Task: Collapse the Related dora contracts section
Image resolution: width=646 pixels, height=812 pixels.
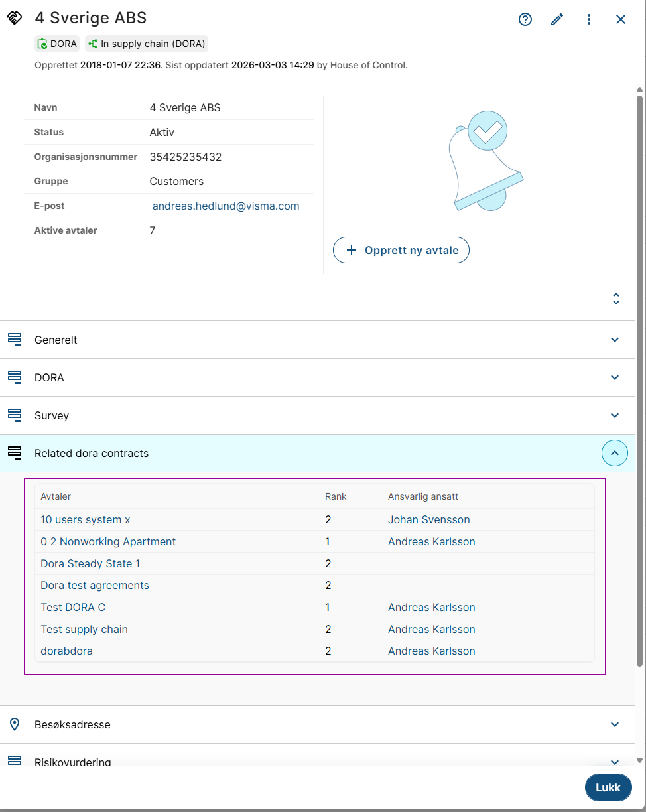Action: coord(615,453)
